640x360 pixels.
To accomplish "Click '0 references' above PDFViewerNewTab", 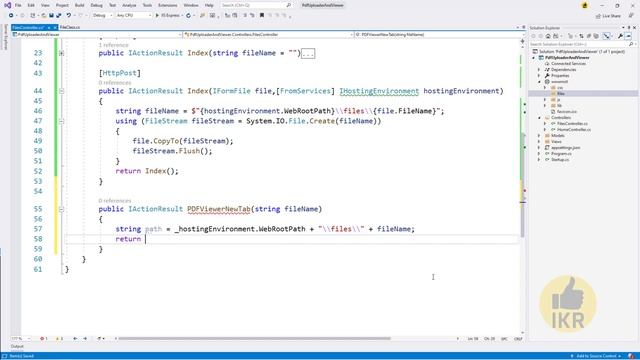I will click(x=115, y=200).
